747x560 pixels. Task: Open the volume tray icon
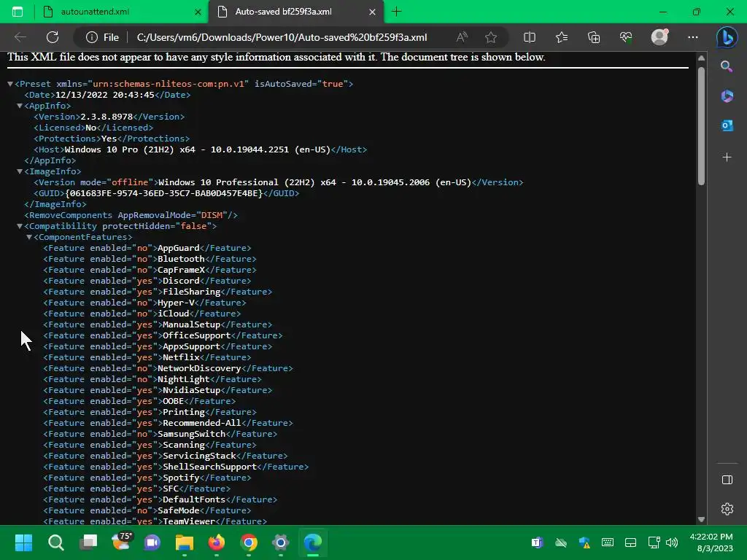pos(672,542)
